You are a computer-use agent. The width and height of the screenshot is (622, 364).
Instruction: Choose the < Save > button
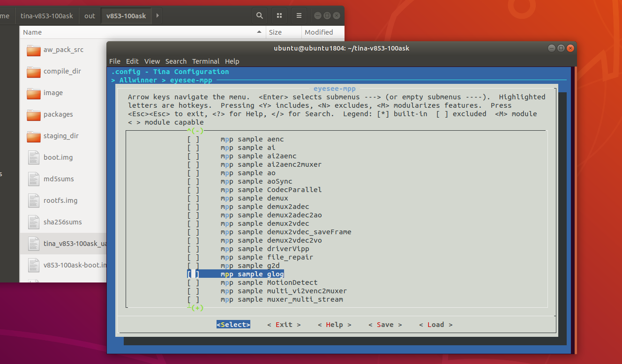(x=385, y=325)
